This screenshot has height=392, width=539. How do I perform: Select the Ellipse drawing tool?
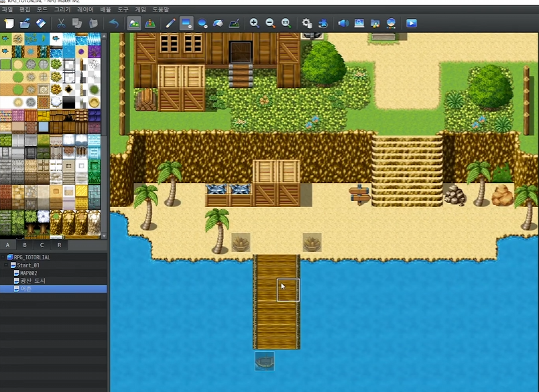[x=202, y=23]
